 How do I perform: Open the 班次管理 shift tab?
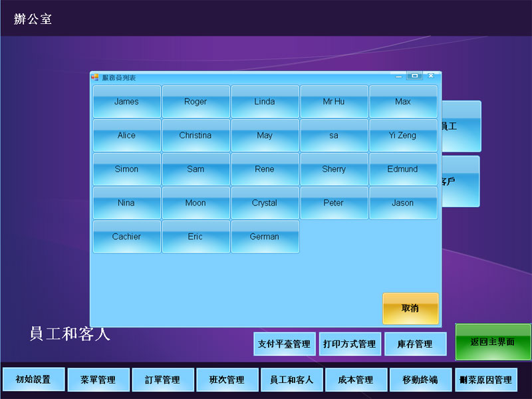pos(227,380)
